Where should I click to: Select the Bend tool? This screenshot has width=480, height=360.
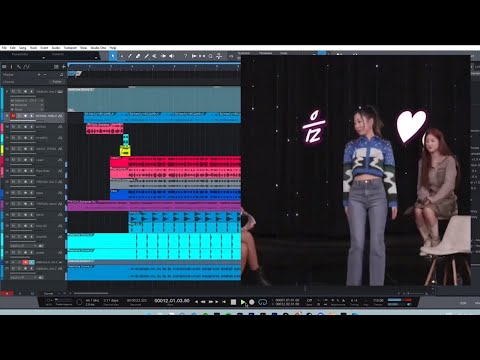click(163, 56)
